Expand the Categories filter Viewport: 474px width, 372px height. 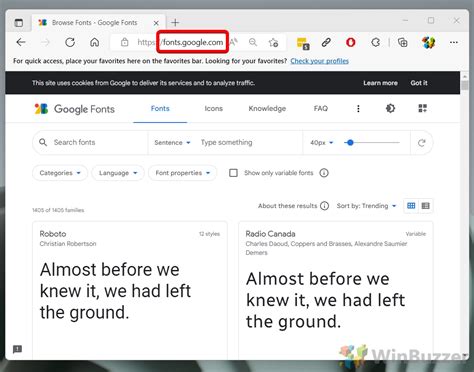(x=60, y=173)
